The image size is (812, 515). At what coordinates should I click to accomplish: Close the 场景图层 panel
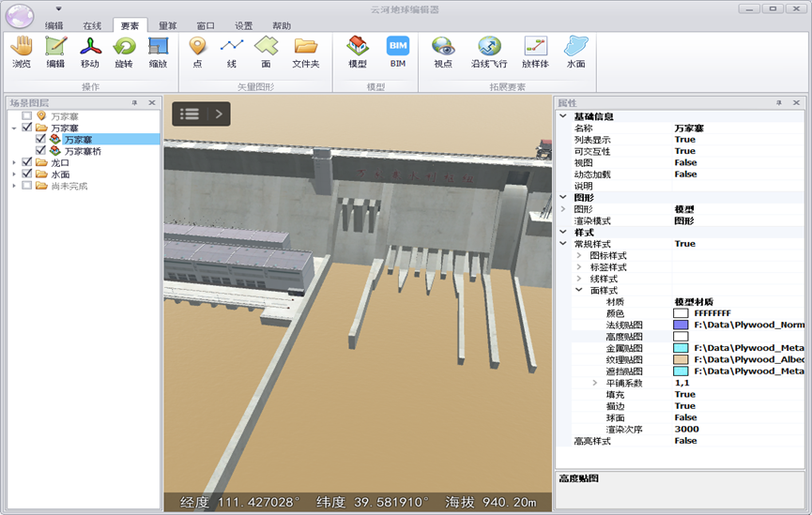coord(152,102)
